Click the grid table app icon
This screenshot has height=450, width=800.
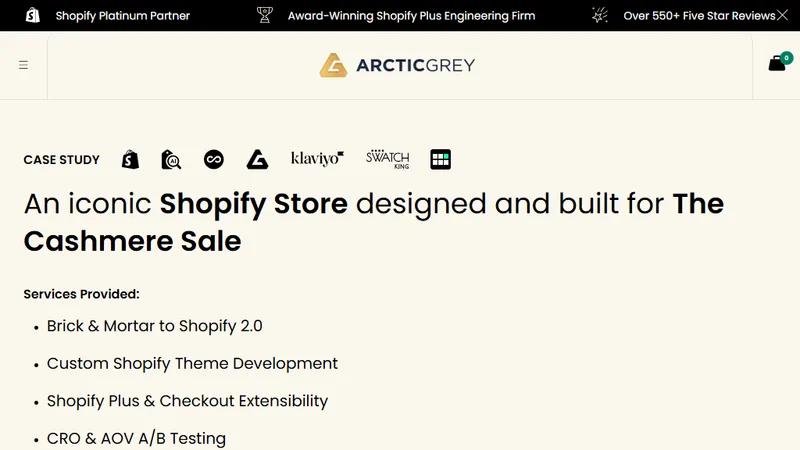pyautogui.click(x=440, y=159)
